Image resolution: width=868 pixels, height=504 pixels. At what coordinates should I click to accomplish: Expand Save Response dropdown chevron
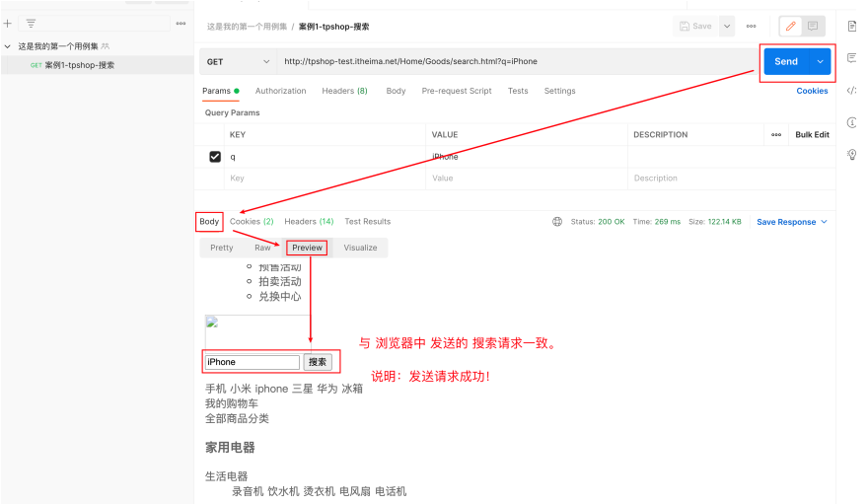pyautogui.click(x=824, y=221)
